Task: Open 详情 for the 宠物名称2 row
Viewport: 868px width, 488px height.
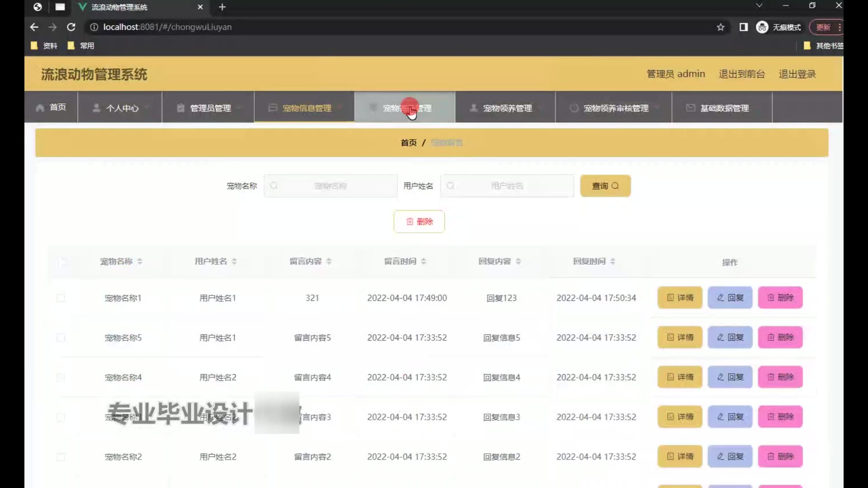Action: pos(680,456)
